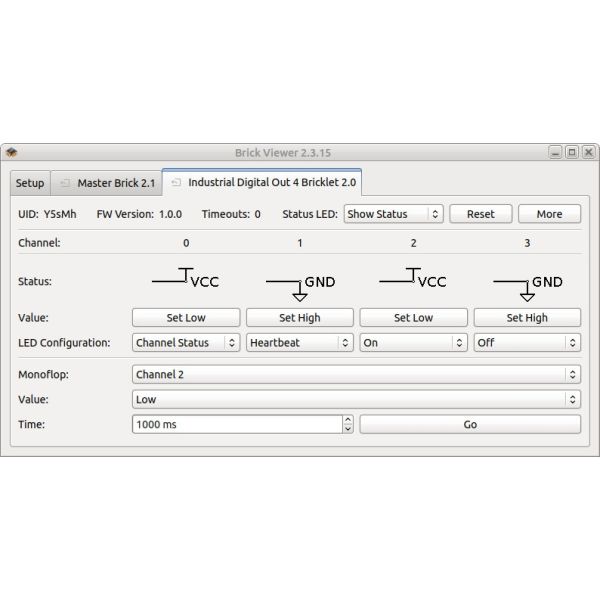
Task: Start monoflop with Go button
Action: (470, 424)
